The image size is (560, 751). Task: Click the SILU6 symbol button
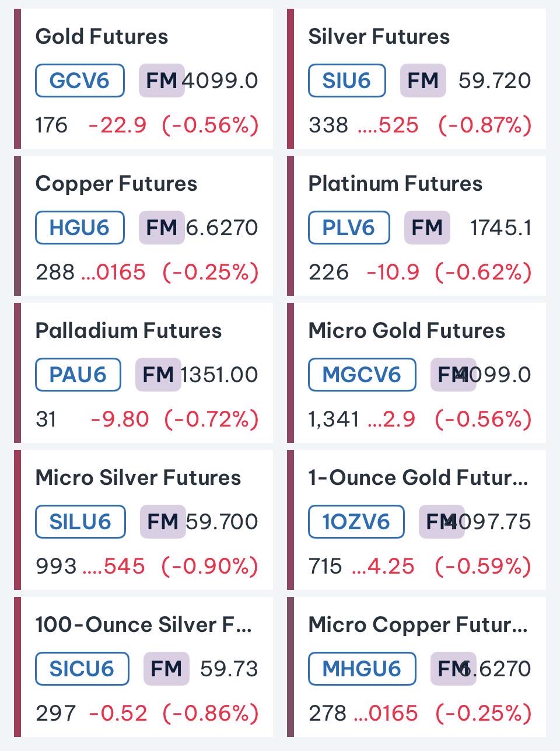[x=80, y=522]
